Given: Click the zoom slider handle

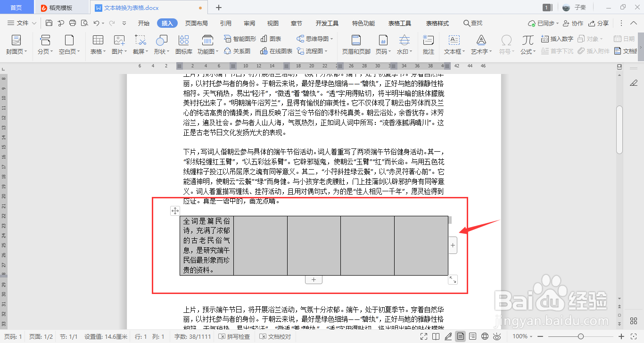Looking at the screenshot, I should click(x=581, y=336).
